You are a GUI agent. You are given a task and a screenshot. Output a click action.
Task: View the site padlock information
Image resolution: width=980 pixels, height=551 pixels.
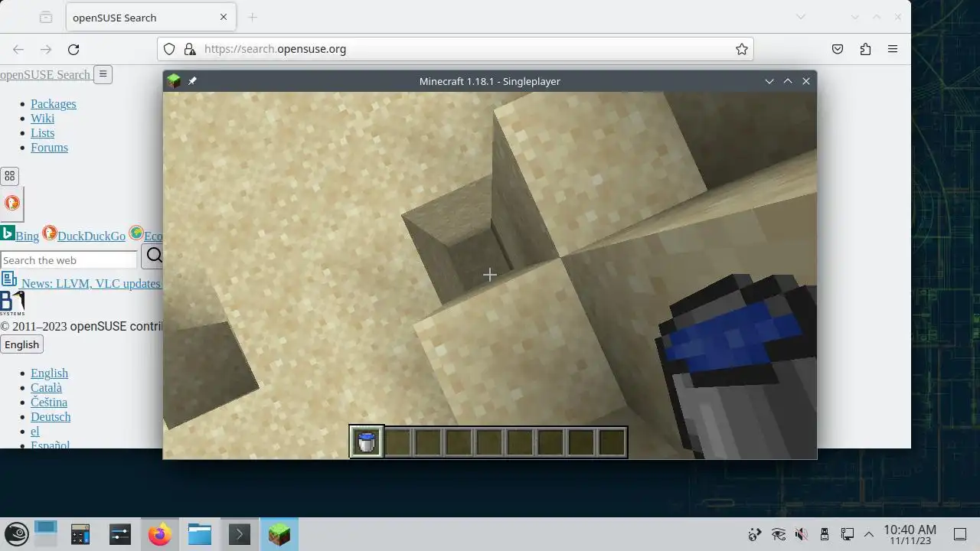(190, 49)
